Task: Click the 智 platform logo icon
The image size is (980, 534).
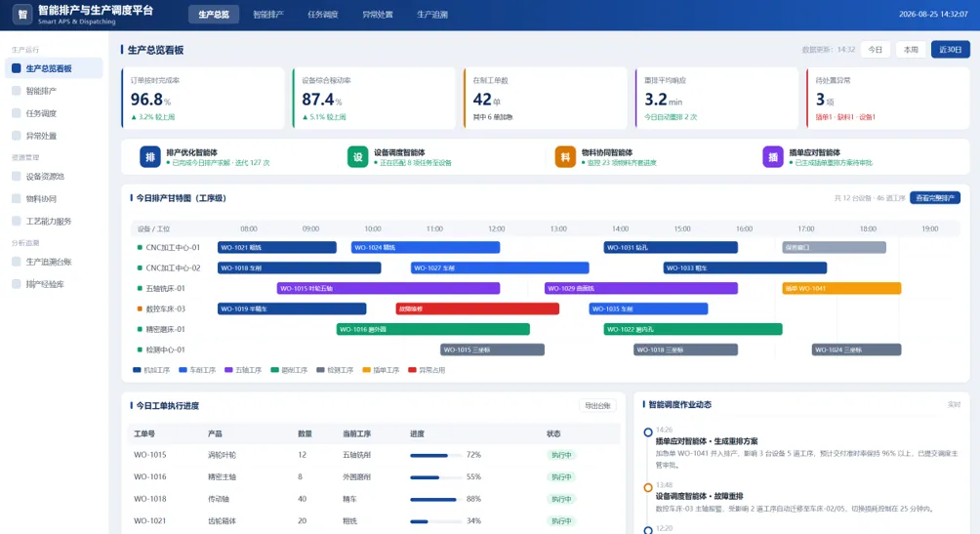Action: (21, 14)
